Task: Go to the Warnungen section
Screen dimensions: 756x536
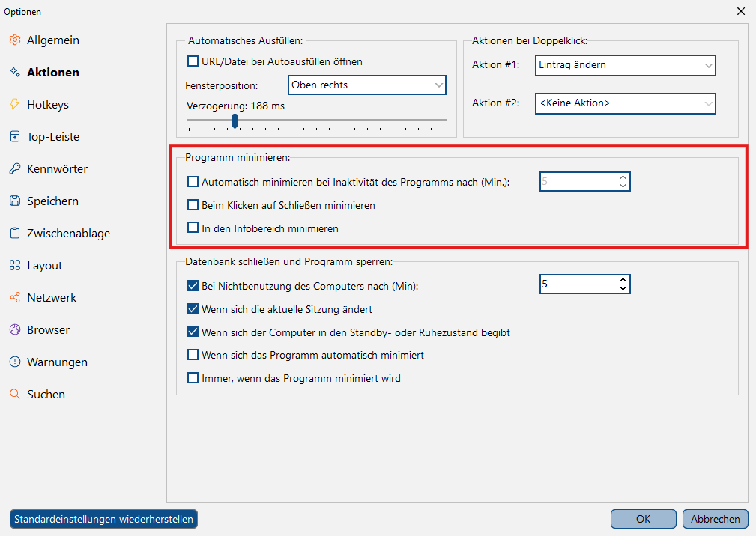Action: (x=57, y=362)
